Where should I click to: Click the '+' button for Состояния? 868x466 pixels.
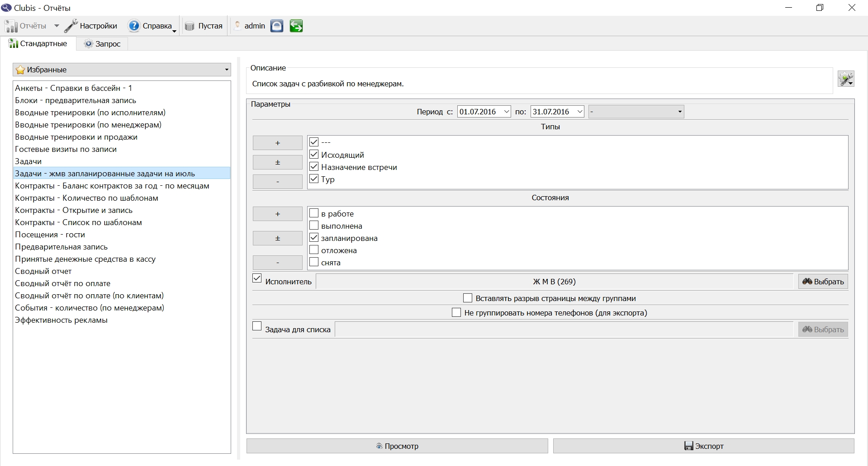coord(277,214)
